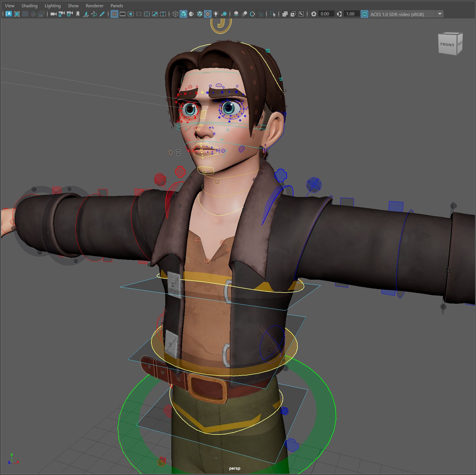Click the FRONT face of view cube
Viewport: 476px width, 475px height.
(x=447, y=44)
